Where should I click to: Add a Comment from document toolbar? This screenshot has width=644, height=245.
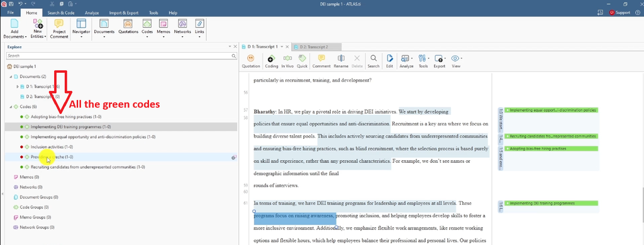pos(321,61)
